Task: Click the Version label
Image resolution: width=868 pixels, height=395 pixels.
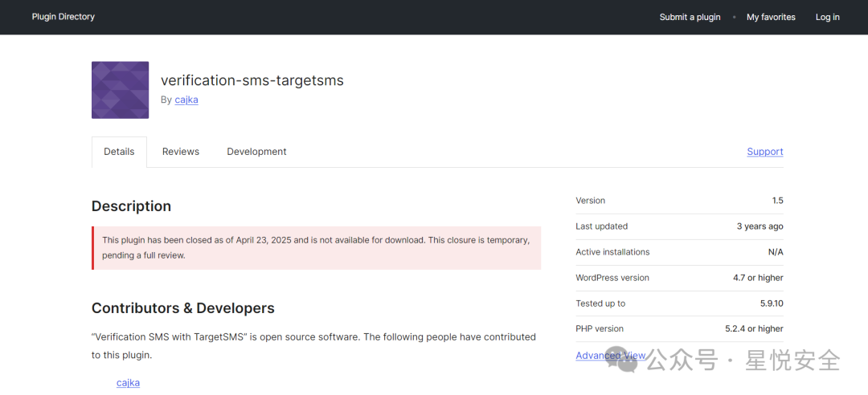Action: (x=590, y=201)
